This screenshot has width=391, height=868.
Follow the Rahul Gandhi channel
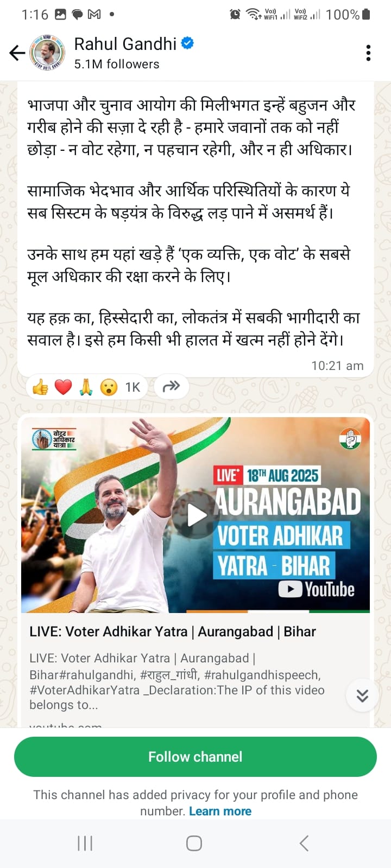click(x=195, y=757)
